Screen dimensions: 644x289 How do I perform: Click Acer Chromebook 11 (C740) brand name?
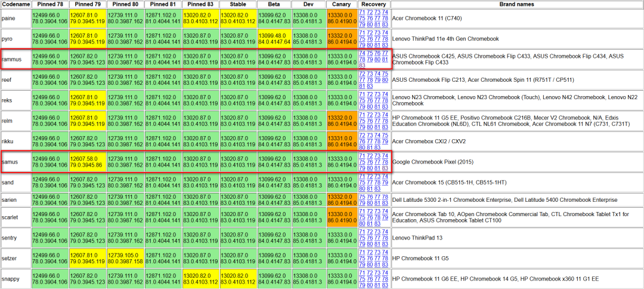click(x=428, y=18)
